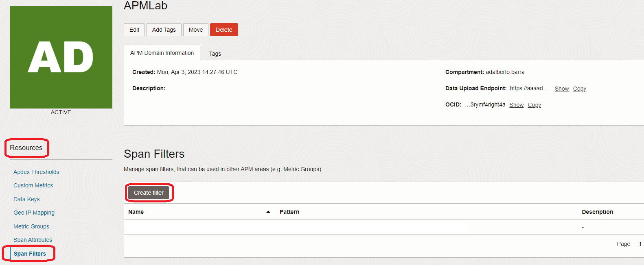Viewport: 644px width, 265px height.
Task: Open Custom Metrics resource
Action: (x=33, y=185)
